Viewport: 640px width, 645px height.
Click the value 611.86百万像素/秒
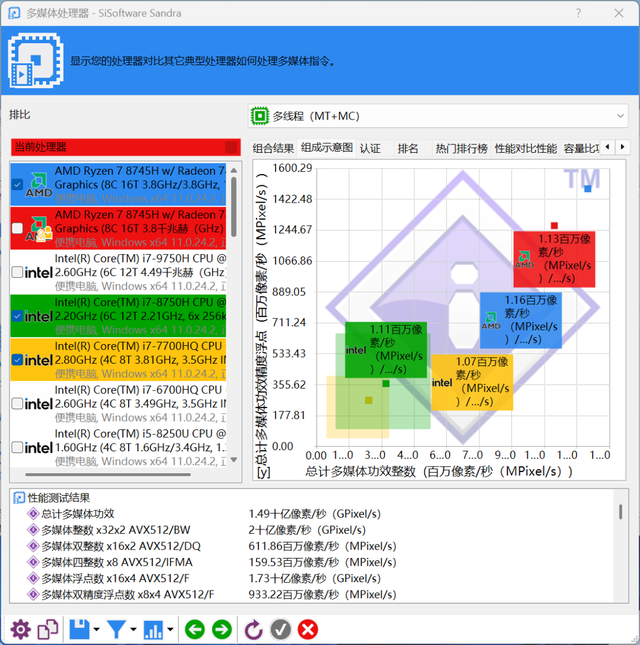(x=322, y=546)
